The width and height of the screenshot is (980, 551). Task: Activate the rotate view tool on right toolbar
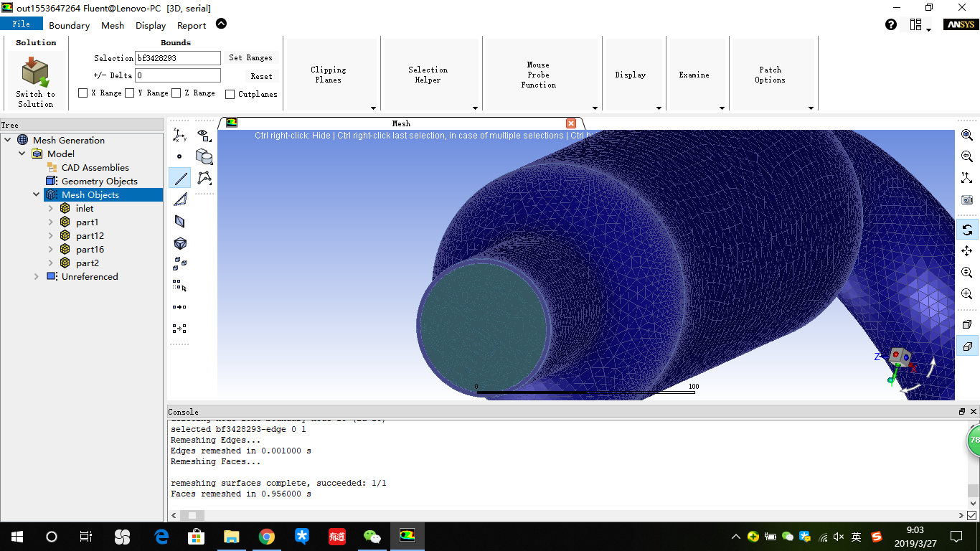966,230
